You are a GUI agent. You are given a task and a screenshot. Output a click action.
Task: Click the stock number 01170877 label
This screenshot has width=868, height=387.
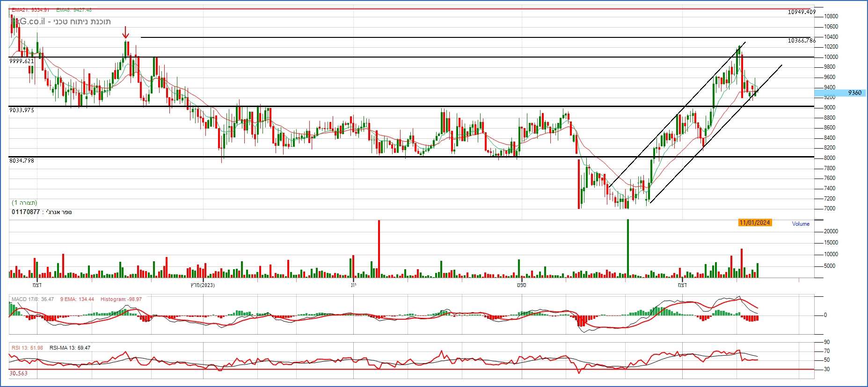pyautogui.click(x=26, y=212)
